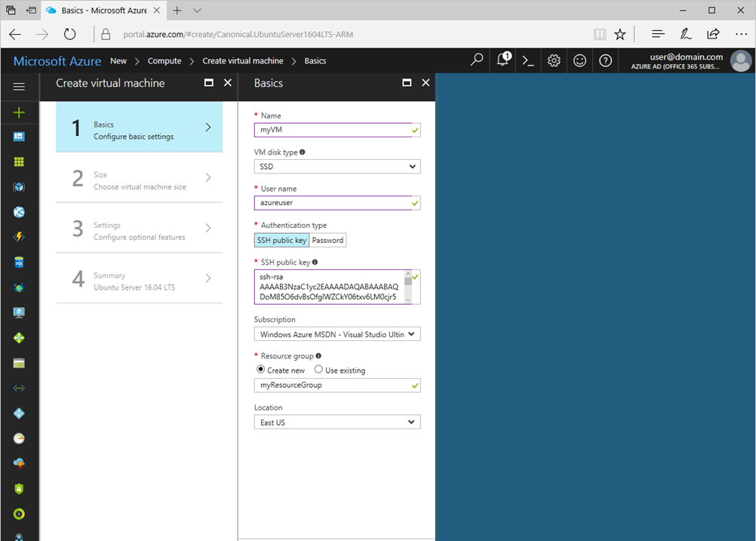Open Monitor gauge sidebar icon

click(19, 438)
